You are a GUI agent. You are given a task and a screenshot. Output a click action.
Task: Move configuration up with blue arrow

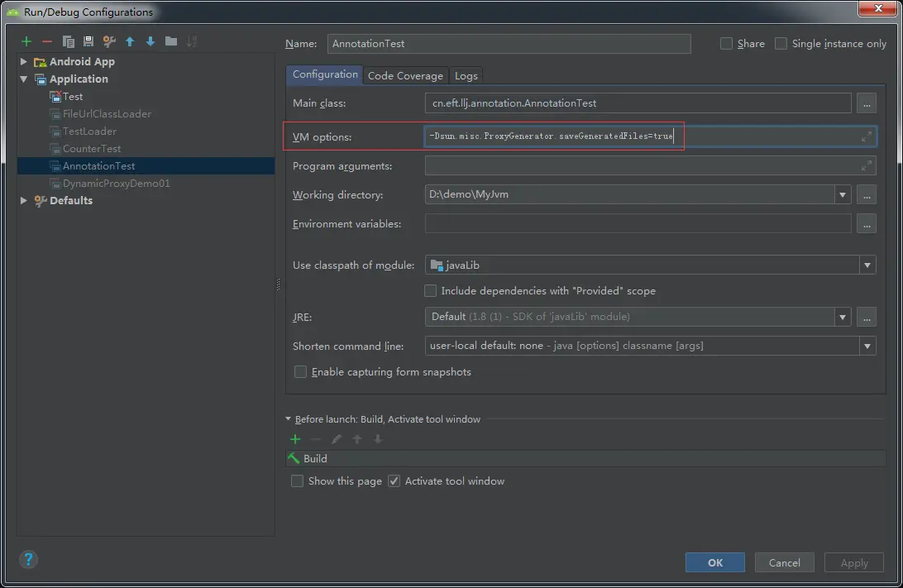[130, 41]
